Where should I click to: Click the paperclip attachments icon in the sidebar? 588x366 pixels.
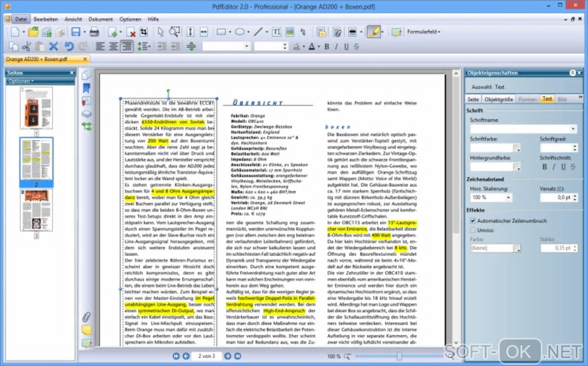tap(86, 316)
